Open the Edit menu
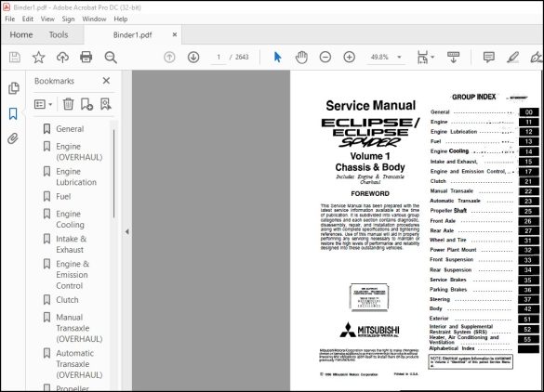This screenshot has width=544, height=392. coord(28,20)
